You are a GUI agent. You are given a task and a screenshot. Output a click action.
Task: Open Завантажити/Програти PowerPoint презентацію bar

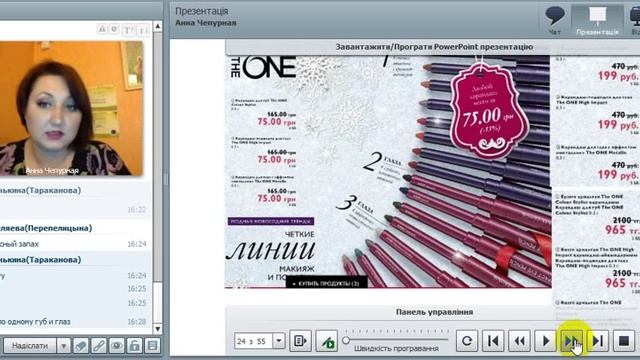(434, 47)
